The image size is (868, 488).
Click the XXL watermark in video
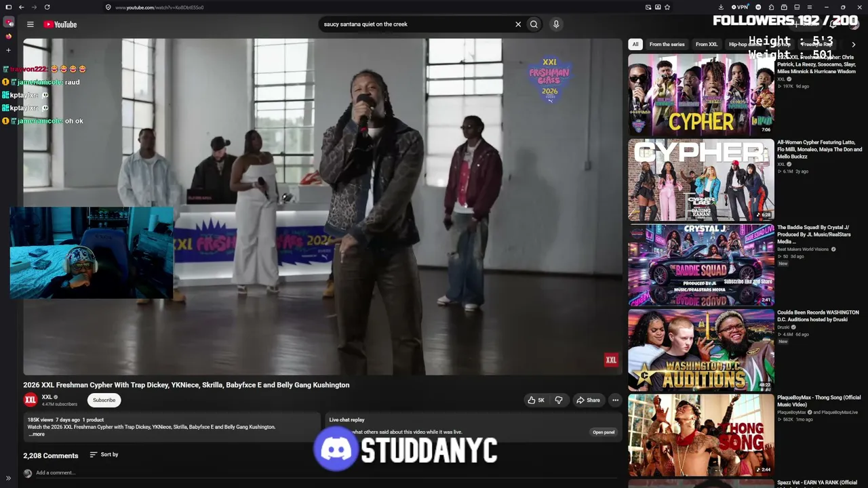tap(611, 360)
